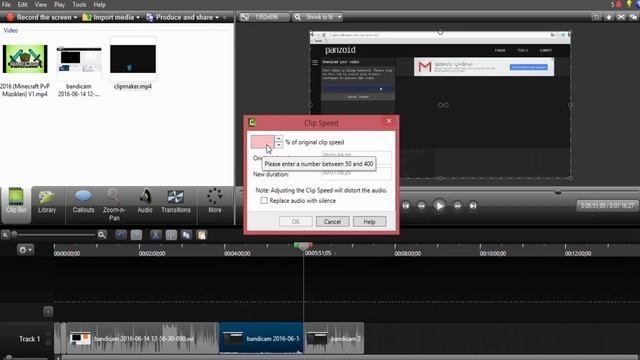Image resolution: width=640 pixels, height=360 pixels.
Task: Play the preview video
Action: (x=440, y=206)
